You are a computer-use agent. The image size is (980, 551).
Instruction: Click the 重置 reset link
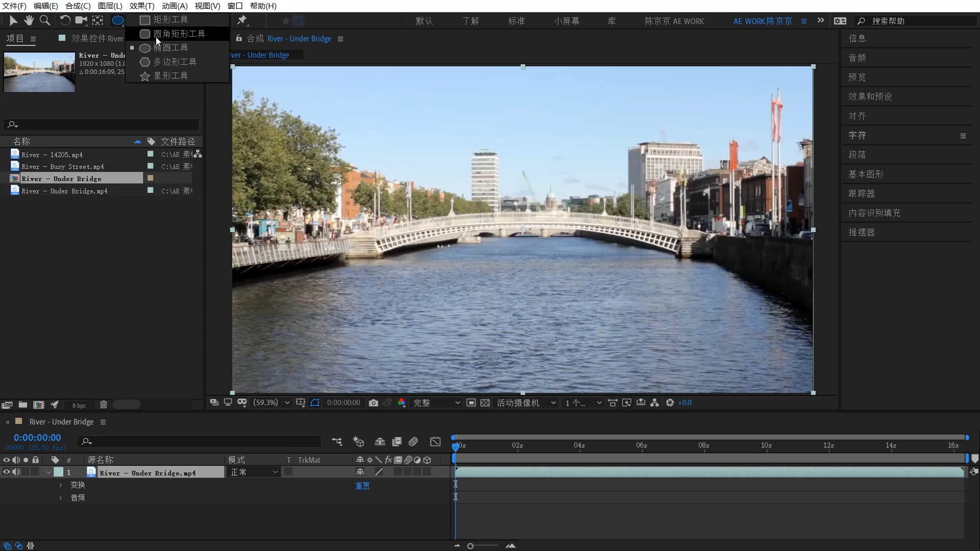click(x=362, y=486)
